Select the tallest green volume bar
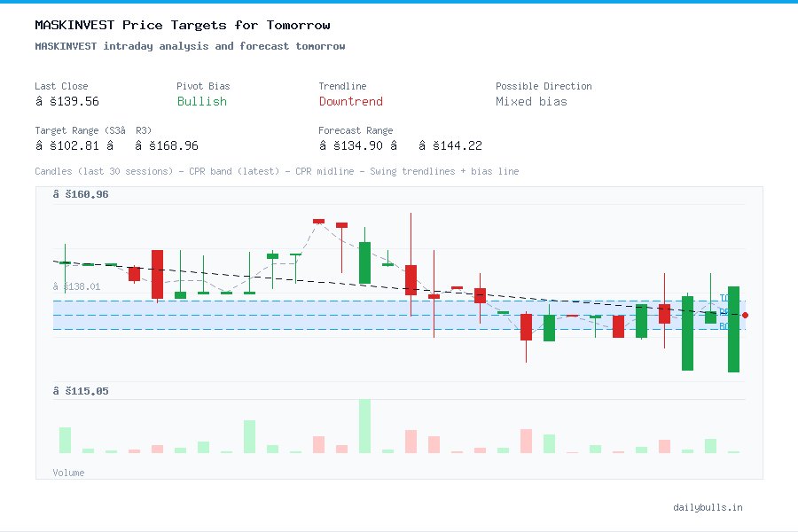This screenshot has width=798, height=532. [365, 426]
